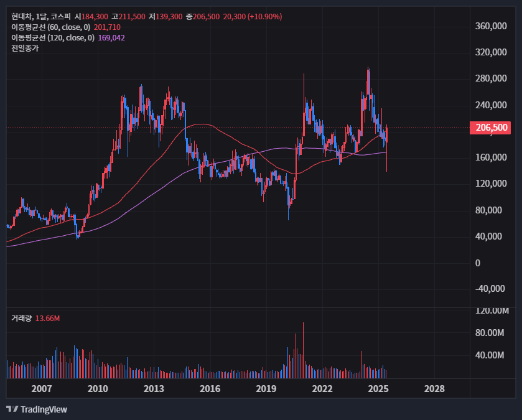Click the 40.00M volume axis label
522x420 pixels.
pyautogui.click(x=490, y=355)
